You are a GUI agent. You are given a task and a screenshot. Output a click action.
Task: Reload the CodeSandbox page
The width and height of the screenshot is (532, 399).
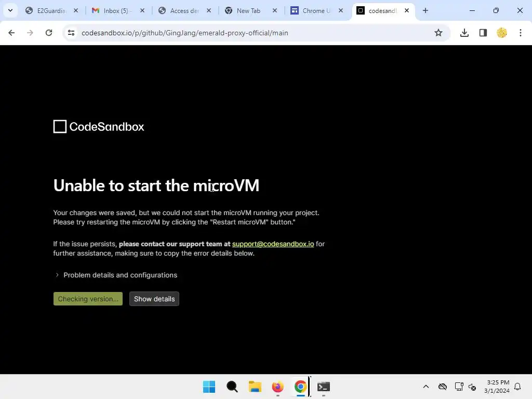click(49, 33)
